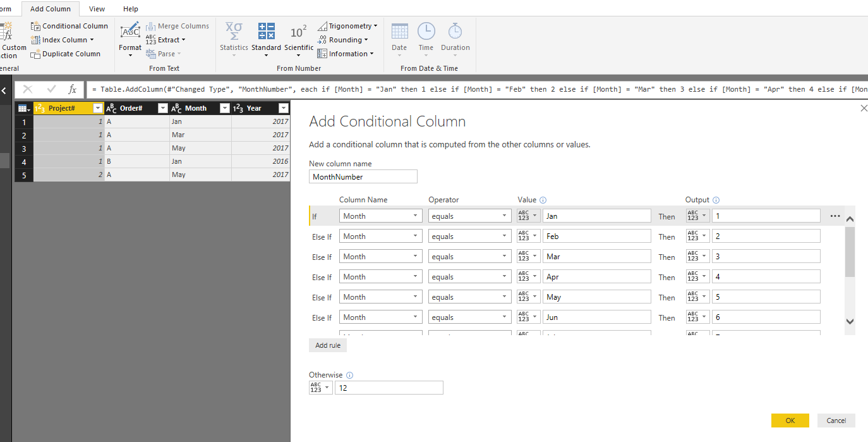The height and width of the screenshot is (442, 868).
Task: Expand the collapsed Queries pane chevron
Action: tap(4, 90)
